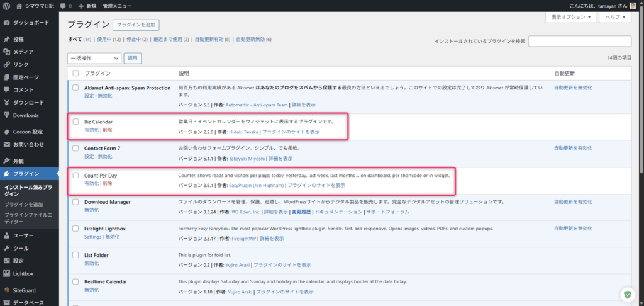Viewport: 644px width, 306px height.
Task: Click the プラグインを追加 button beside heading
Action: 136,25
